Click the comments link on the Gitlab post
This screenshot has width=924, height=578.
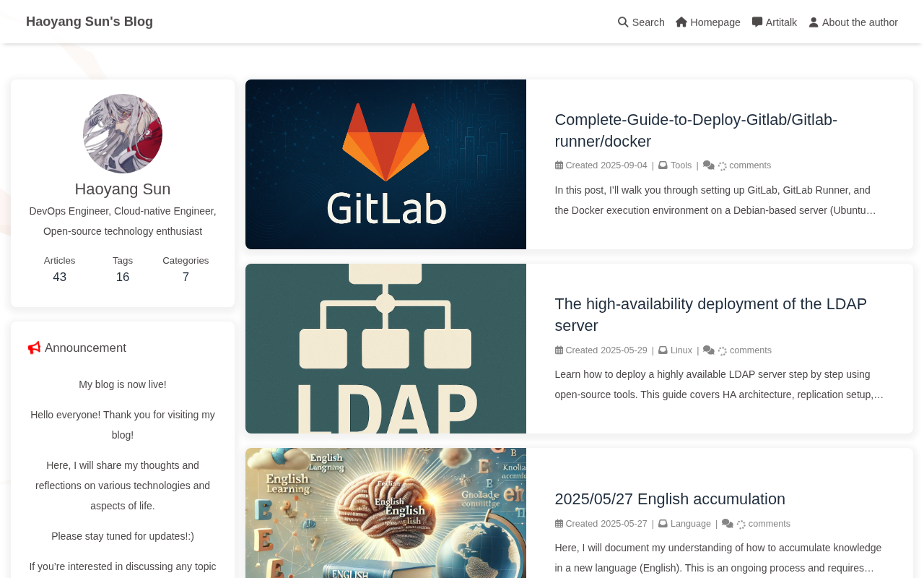pos(750,165)
